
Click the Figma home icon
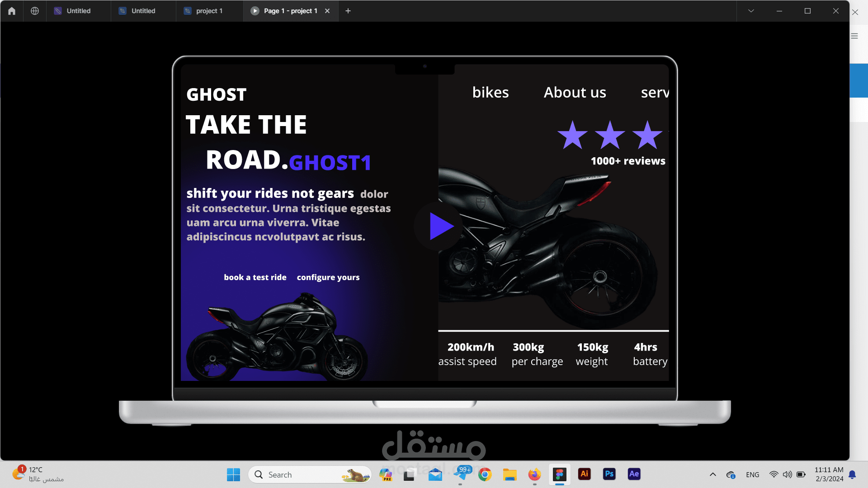point(12,11)
